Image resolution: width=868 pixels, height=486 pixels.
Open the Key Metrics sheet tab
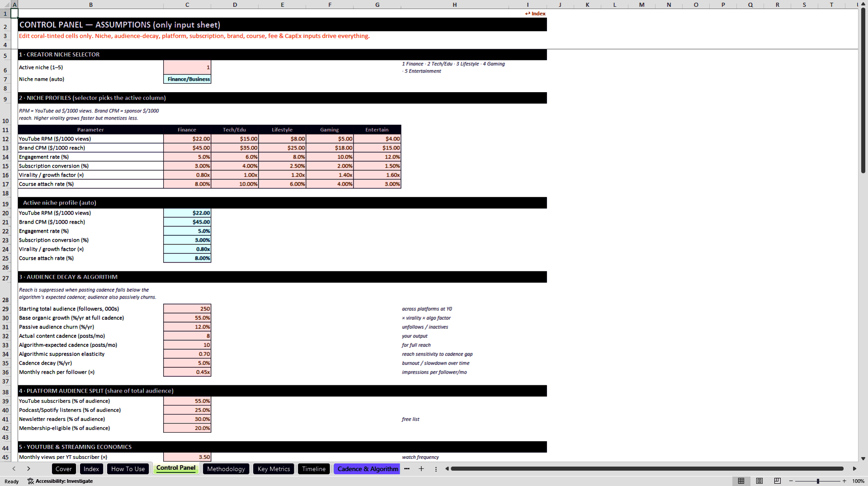[274, 469]
